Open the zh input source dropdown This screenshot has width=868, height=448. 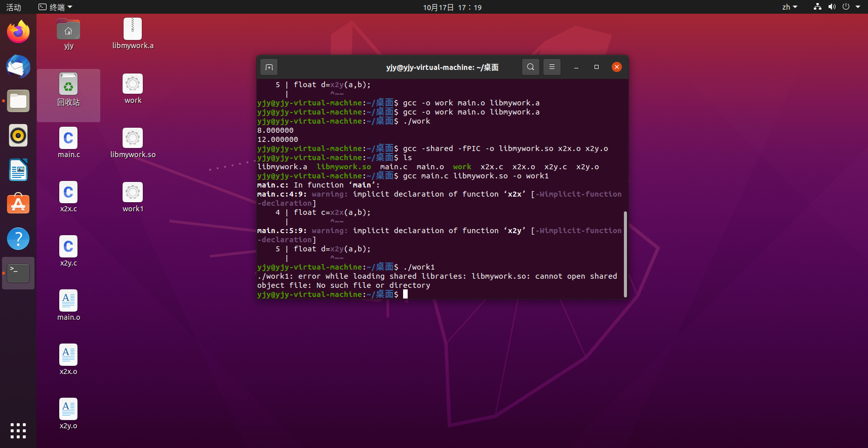coord(790,7)
